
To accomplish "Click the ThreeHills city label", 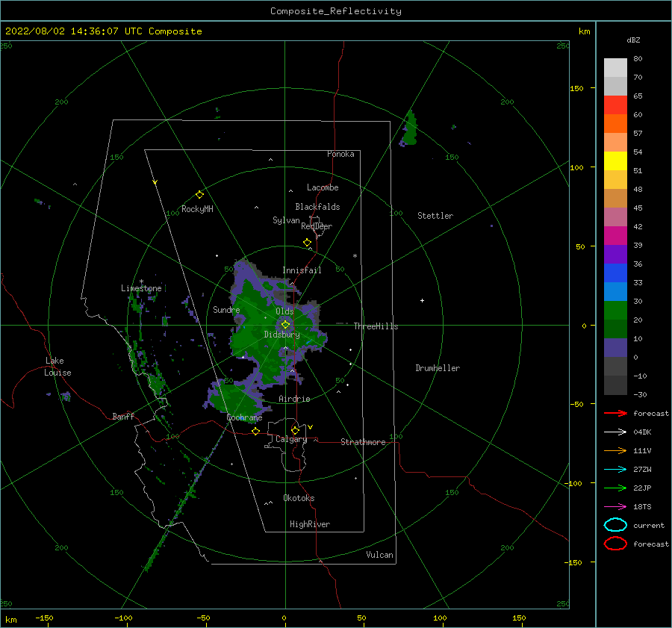I will (376, 326).
